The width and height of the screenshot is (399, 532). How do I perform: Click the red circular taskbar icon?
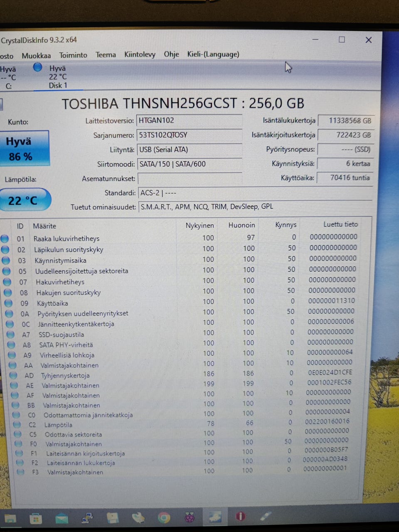pyautogui.click(x=240, y=517)
